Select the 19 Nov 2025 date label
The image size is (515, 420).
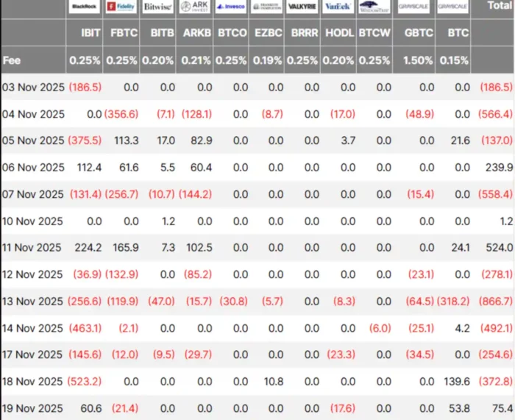[33, 407]
